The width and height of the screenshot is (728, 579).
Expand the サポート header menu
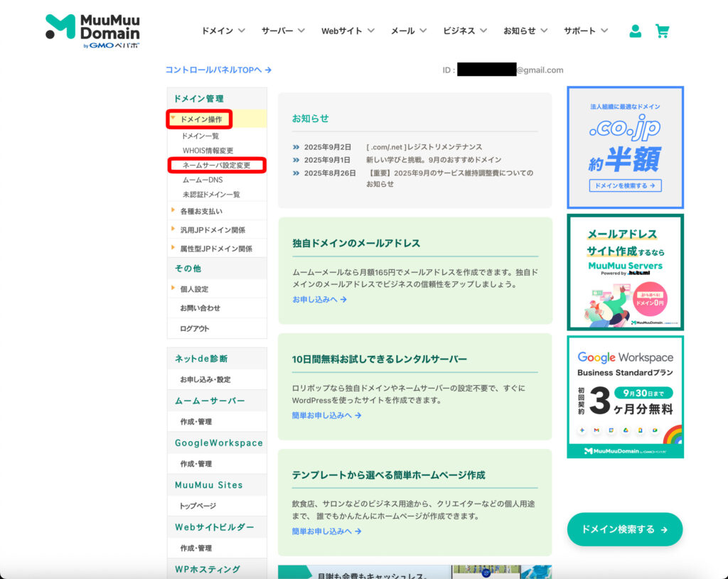(586, 31)
